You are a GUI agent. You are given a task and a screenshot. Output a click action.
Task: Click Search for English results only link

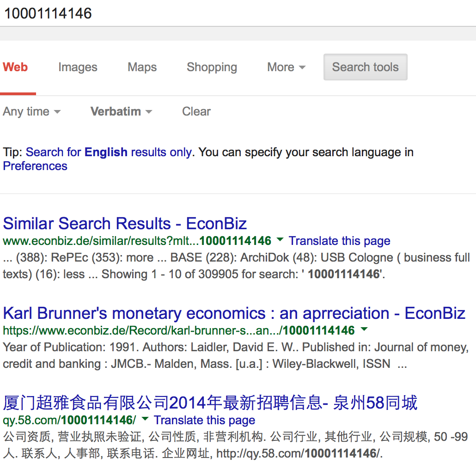click(109, 153)
